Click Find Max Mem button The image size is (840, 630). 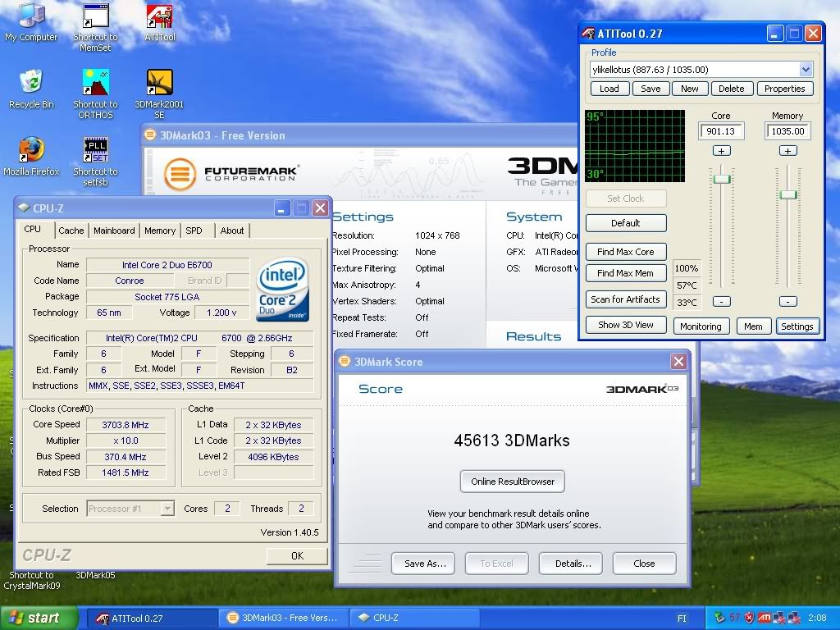coord(626,273)
